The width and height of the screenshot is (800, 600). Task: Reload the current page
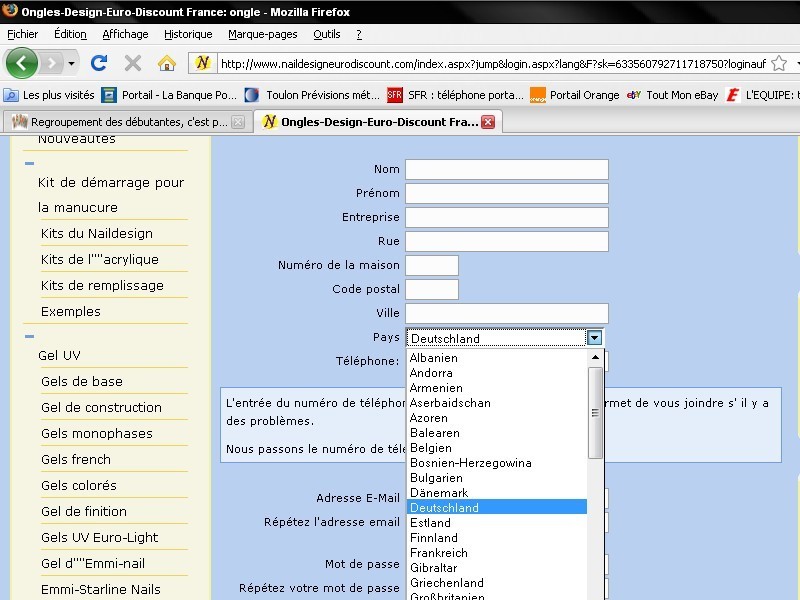(x=99, y=63)
